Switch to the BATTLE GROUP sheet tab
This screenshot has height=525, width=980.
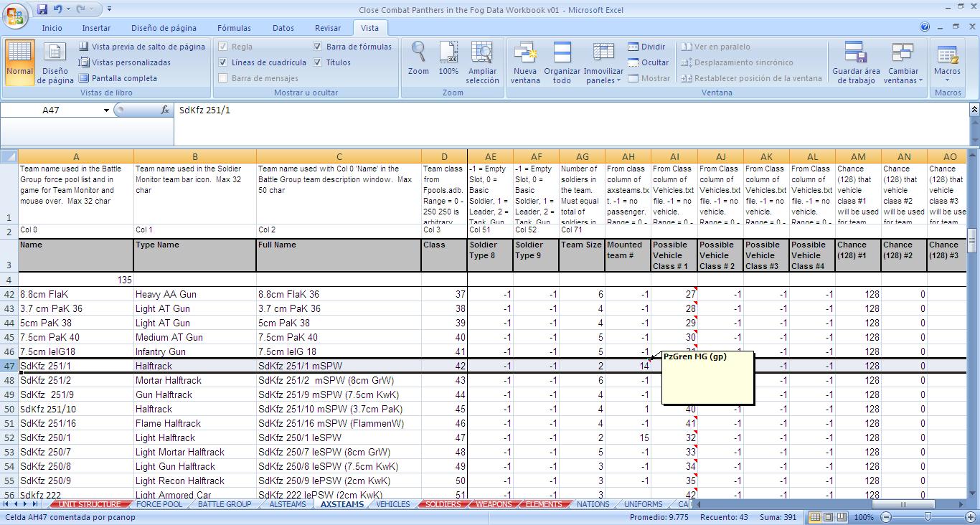225,504
